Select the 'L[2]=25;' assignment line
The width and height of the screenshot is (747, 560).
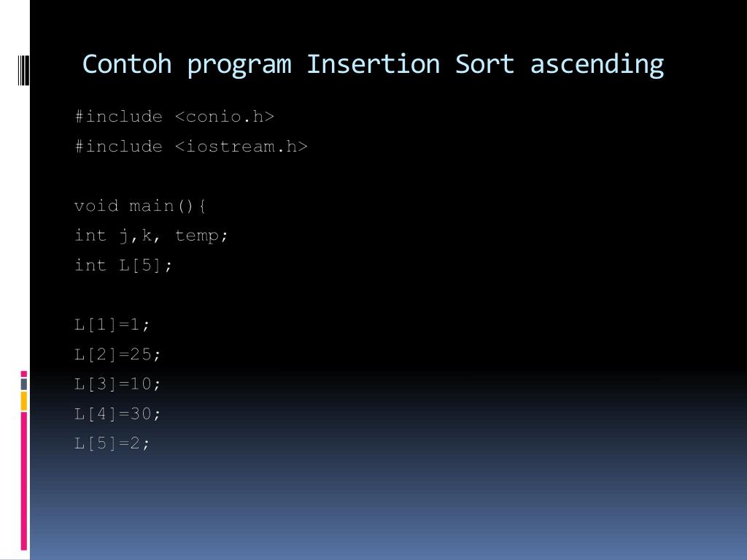pos(117,354)
